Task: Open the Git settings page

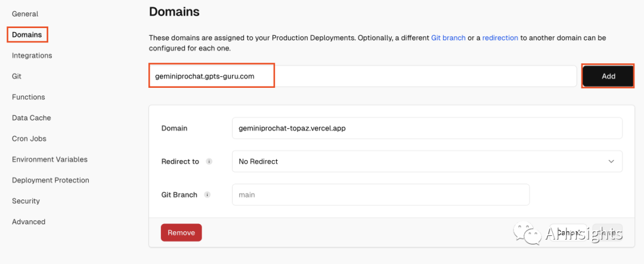Action: [17, 76]
